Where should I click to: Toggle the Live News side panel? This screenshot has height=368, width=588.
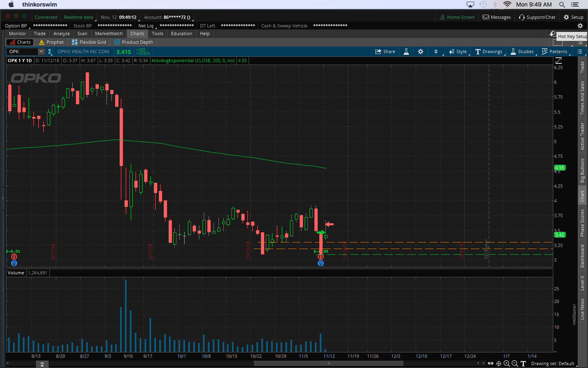pyautogui.click(x=582, y=309)
